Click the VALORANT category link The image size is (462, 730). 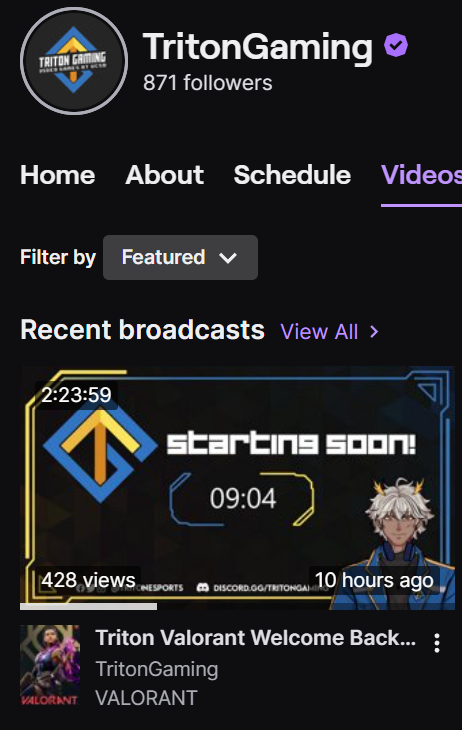tap(146, 697)
